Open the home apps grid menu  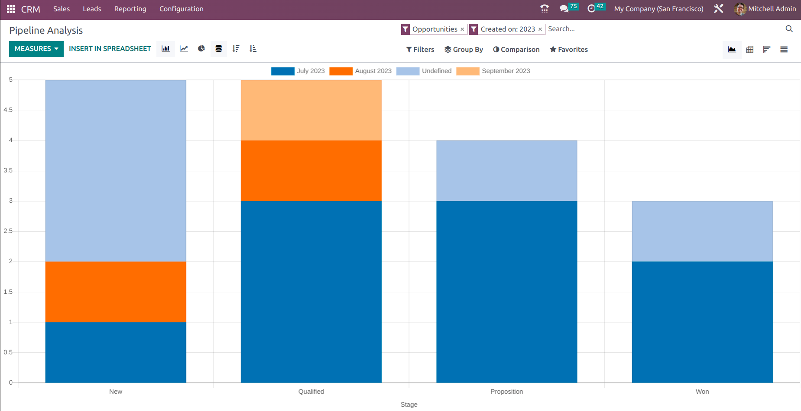(11, 8)
